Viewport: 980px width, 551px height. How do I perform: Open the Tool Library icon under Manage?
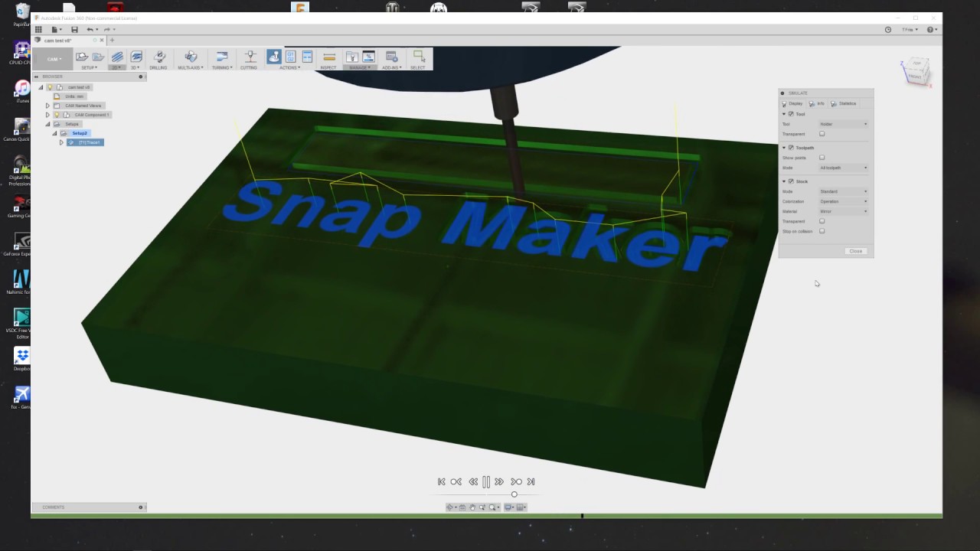pyautogui.click(x=351, y=57)
